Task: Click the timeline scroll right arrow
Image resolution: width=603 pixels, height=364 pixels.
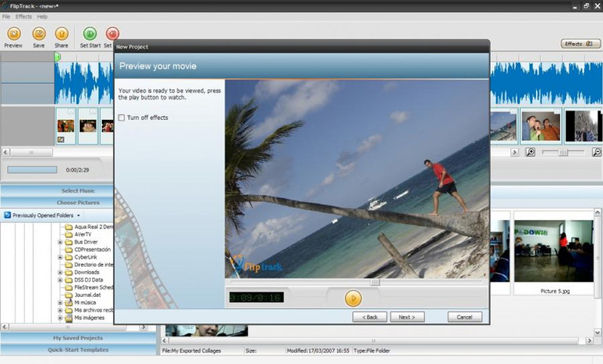Action: click(x=515, y=152)
